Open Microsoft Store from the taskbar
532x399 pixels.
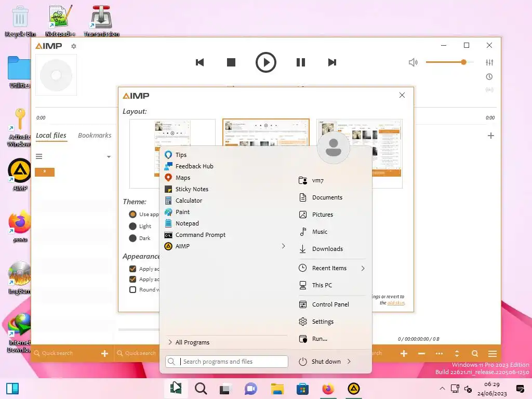click(303, 389)
